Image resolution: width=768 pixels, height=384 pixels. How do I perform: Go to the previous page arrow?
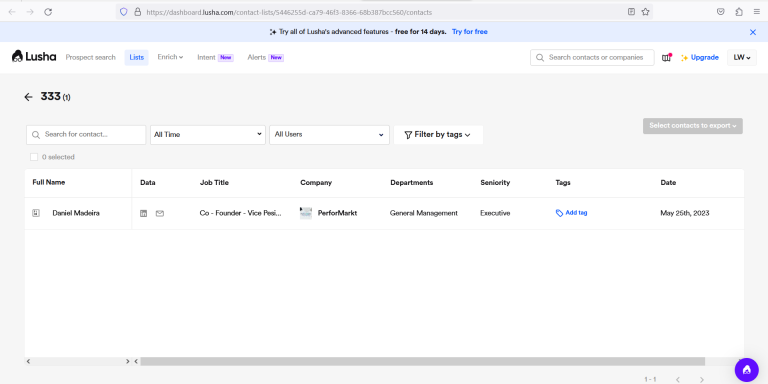(x=678, y=379)
